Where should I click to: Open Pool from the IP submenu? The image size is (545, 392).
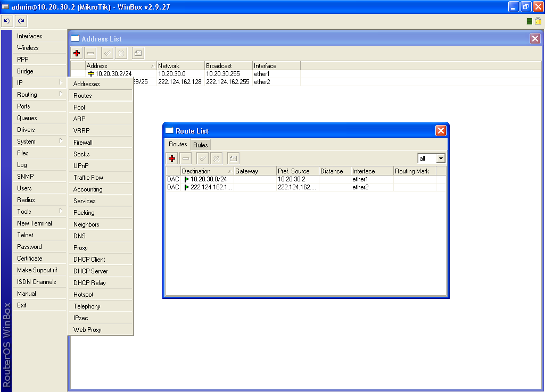101,107
